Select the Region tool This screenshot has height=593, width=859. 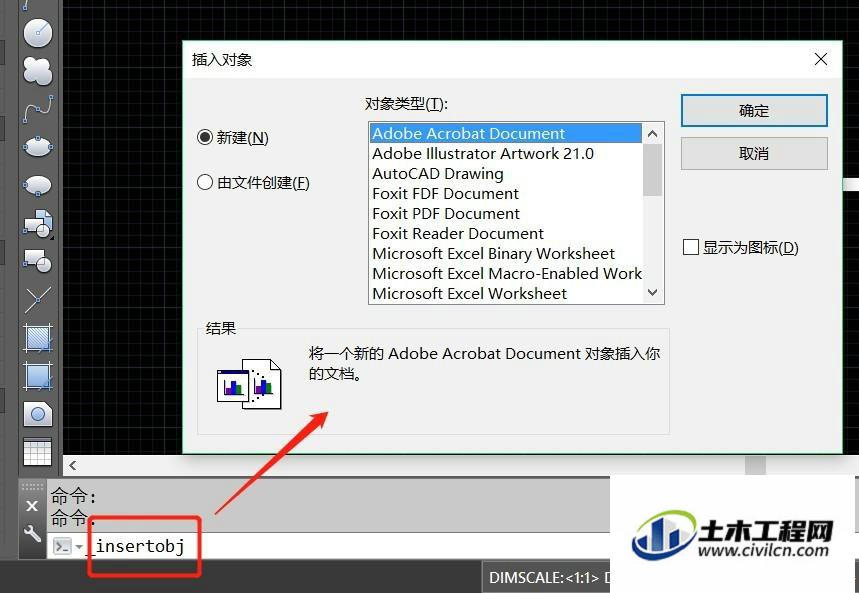tap(38, 414)
